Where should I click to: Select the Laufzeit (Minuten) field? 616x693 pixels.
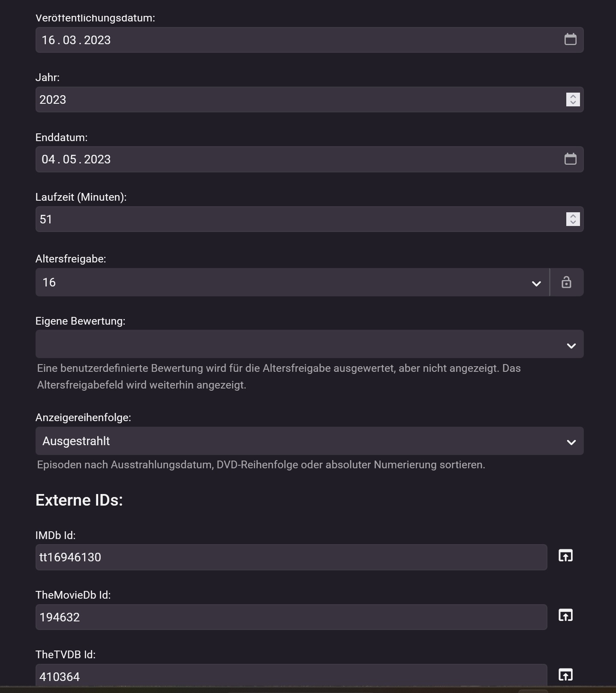tap(300, 219)
